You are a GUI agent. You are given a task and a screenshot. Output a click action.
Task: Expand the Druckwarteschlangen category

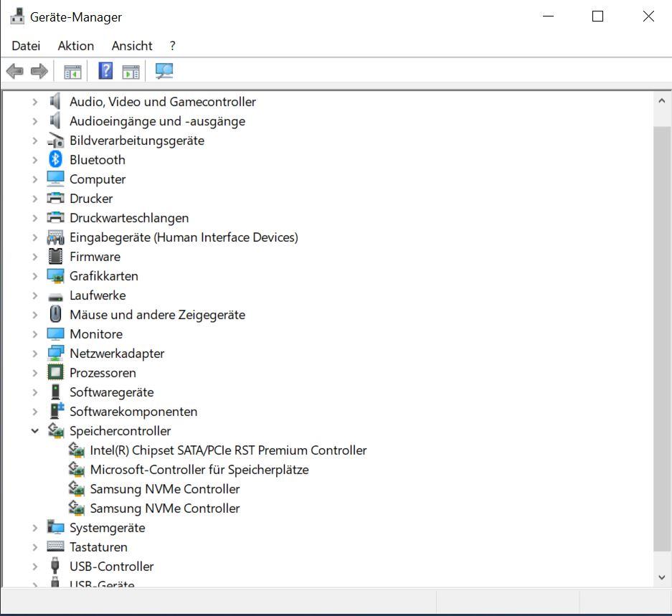click(x=34, y=218)
